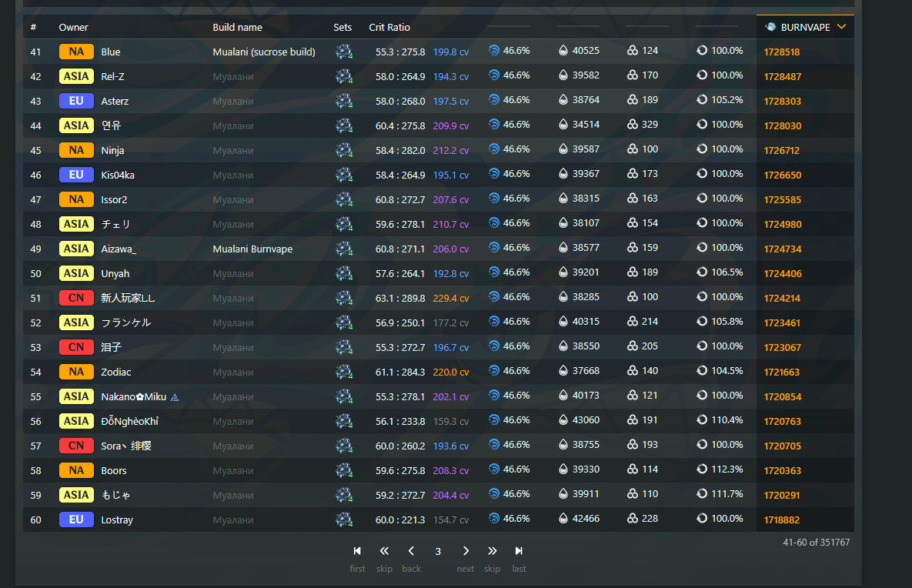Click the elemental mastery icon in Asterz's row
The image size is (912, 588).
[x=632, y=99]
